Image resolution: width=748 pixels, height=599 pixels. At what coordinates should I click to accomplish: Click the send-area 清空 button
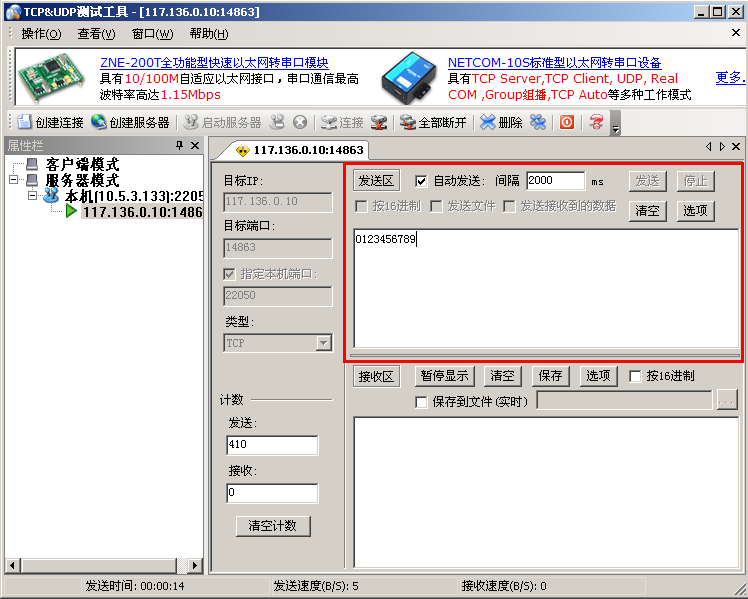[647, 210]
